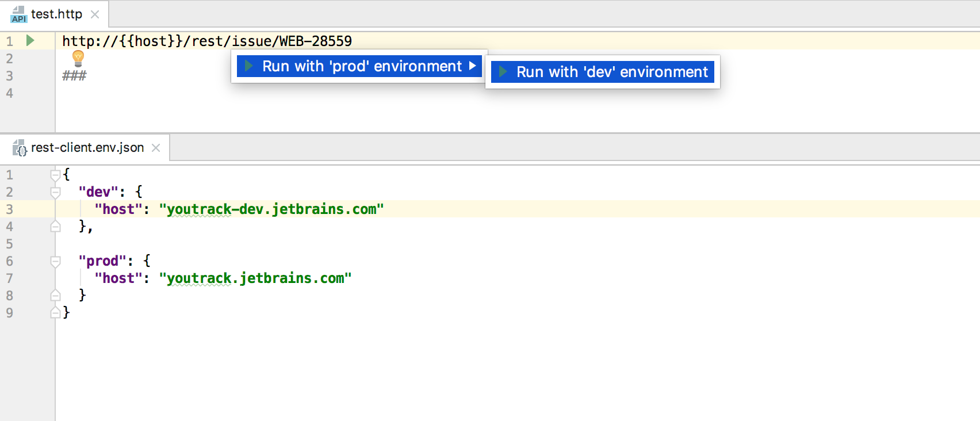Screen dimensions: 980x421
Task: Switch to the test.http tab
Action: pos(56,14)
